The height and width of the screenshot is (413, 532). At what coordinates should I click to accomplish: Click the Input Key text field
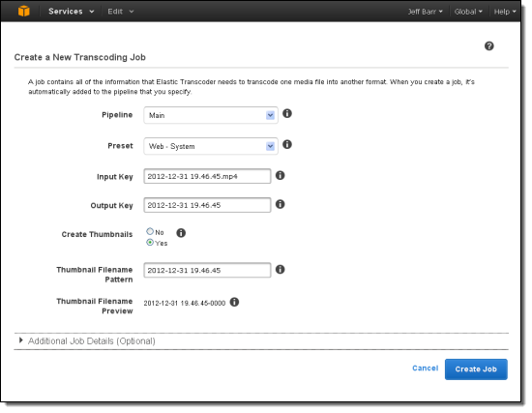[207, 176]
